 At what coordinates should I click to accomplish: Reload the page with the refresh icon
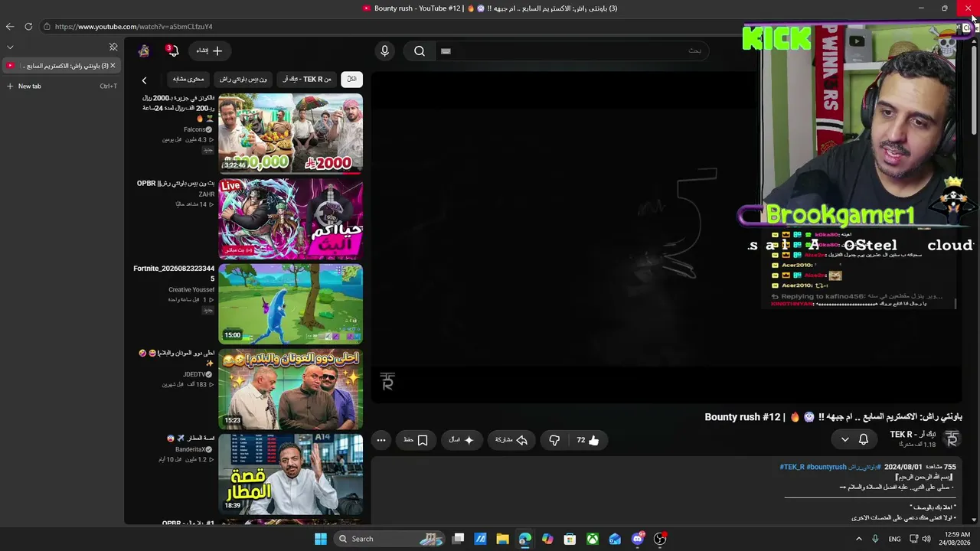click(x=28, y=26)
